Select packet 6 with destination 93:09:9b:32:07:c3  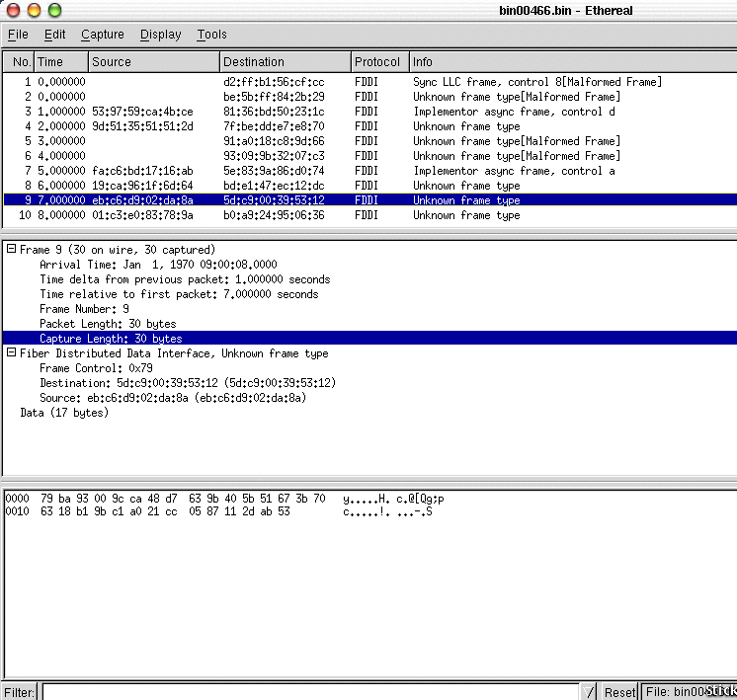(369, 156)
